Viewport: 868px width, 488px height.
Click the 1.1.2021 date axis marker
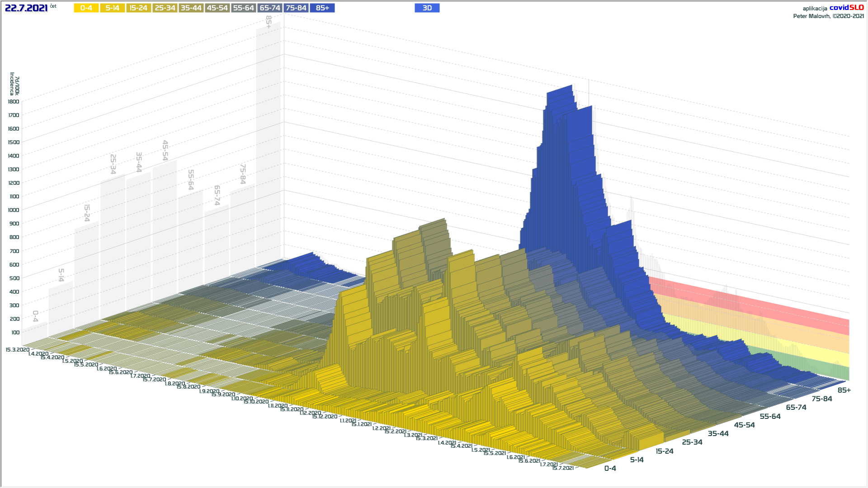click(x=348, y=421)
